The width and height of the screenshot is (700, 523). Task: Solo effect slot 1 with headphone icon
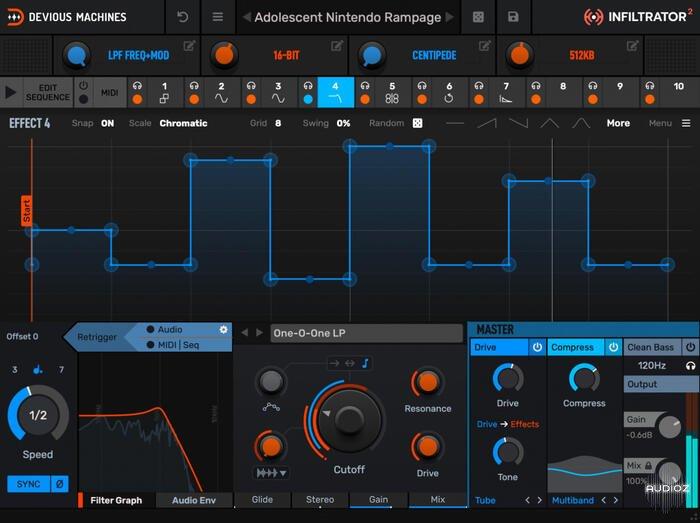[137, 85]
